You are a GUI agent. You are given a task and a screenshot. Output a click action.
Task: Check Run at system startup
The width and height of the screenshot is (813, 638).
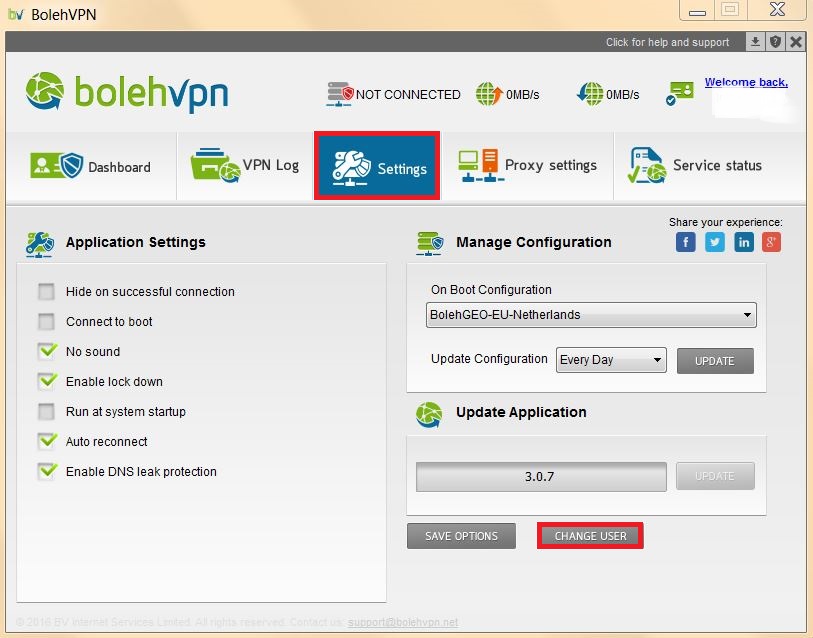click(x=46, y=412)
